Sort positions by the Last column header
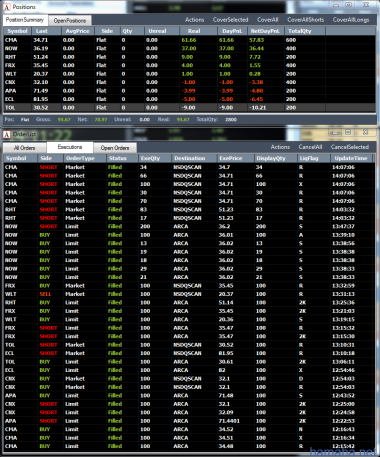This screenshot has height=457, width=380. point(46,31)
